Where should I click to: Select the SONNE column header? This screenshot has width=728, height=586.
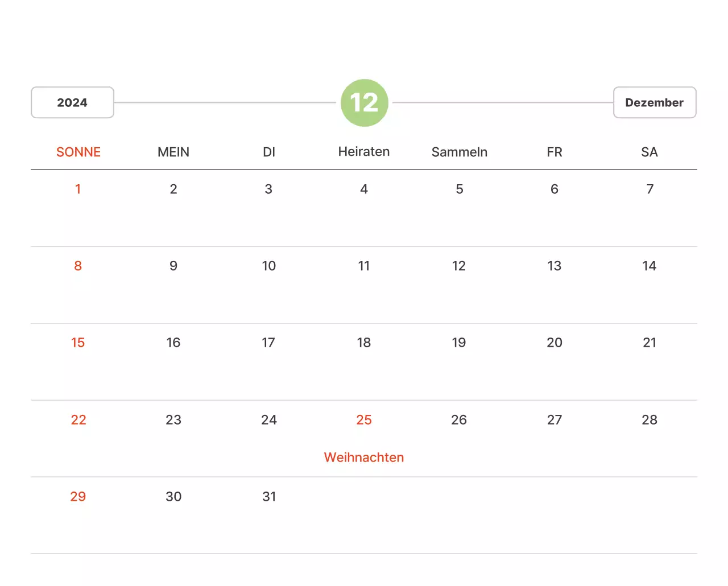click(x=78, y=152)
